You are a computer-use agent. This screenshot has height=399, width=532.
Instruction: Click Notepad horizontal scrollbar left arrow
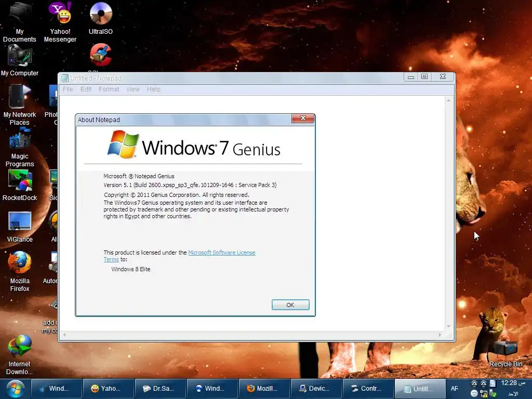tap(64, 335)
